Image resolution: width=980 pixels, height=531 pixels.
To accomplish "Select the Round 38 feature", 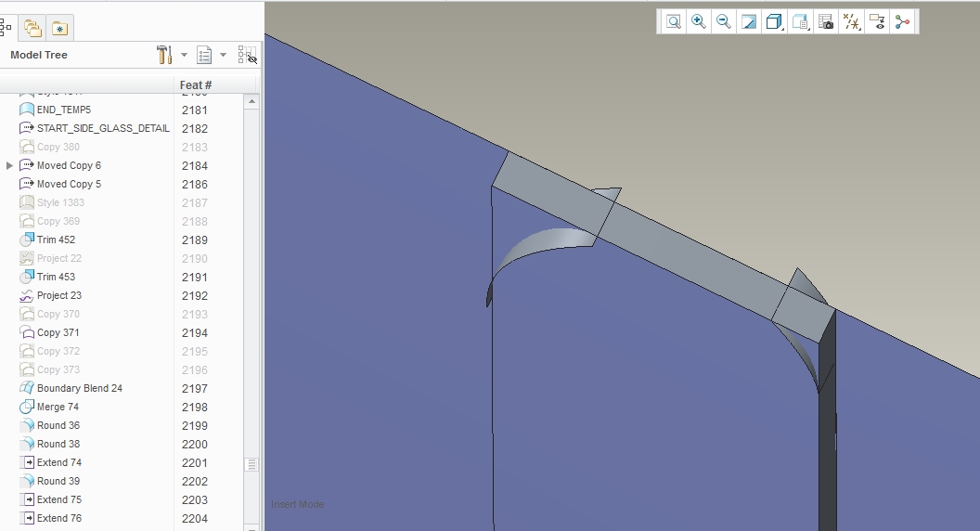I will (x=58, y=444).
